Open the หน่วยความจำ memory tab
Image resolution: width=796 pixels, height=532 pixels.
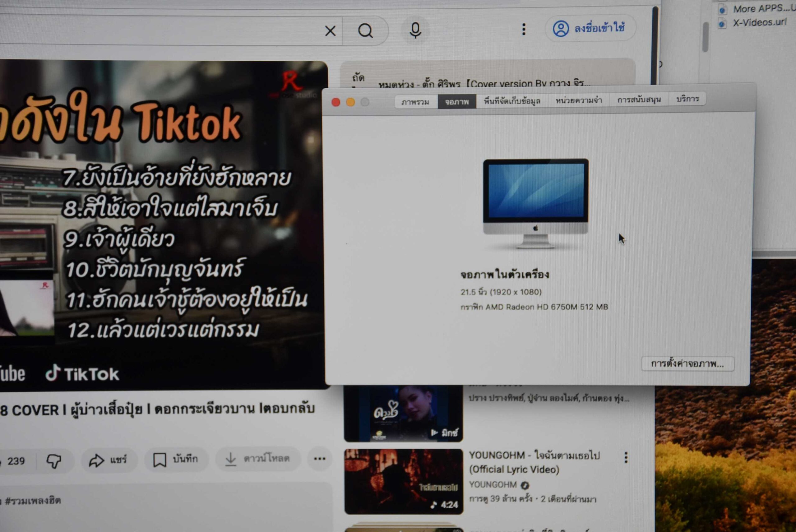pos(579,100)
